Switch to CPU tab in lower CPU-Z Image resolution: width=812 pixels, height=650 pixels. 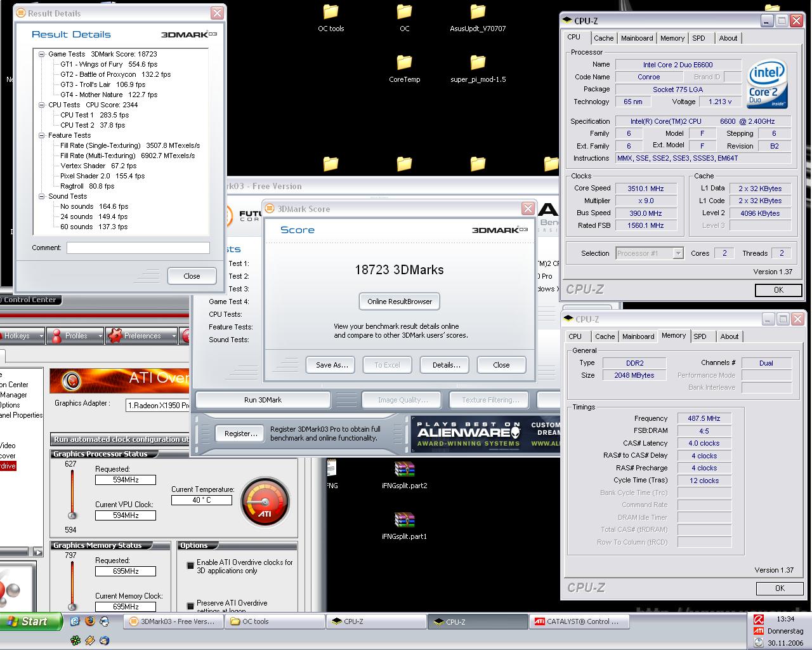[x=575, y=336]
